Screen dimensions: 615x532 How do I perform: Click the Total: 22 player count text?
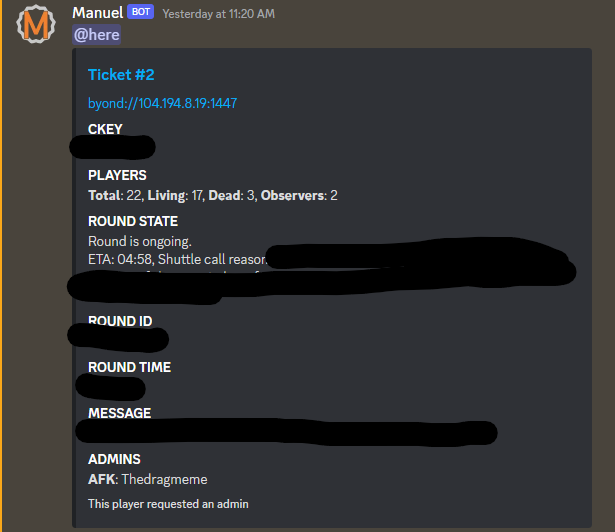[x=115, y=195]
